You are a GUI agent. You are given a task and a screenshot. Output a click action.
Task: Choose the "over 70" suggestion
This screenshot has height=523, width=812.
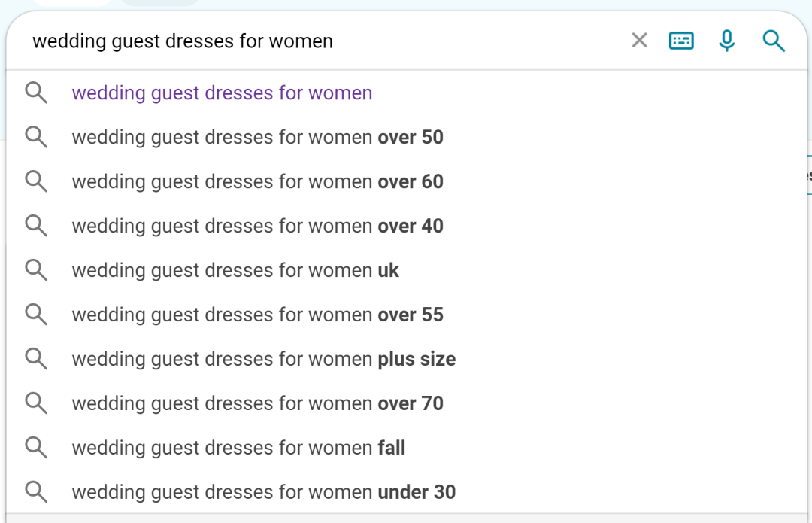coord(257,404)
